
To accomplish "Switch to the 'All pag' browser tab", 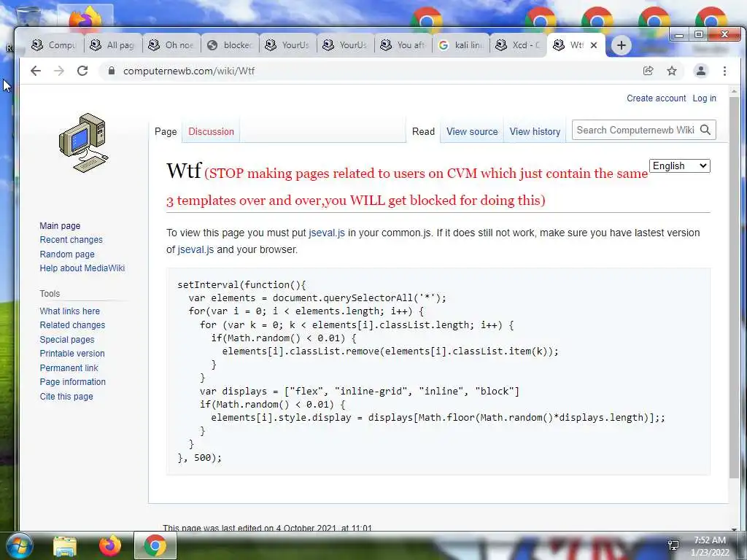I will pos(112,45).
